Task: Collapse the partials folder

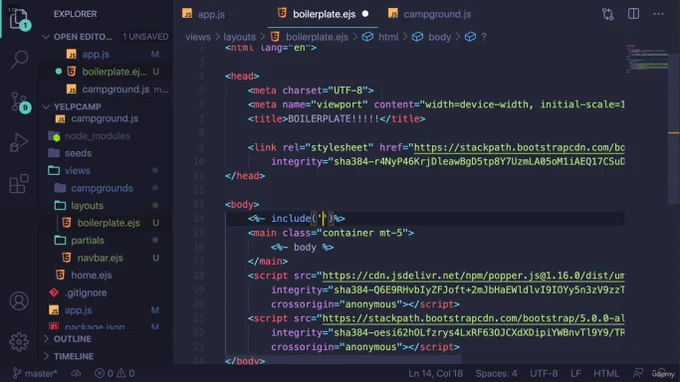Action: [87, 240]
